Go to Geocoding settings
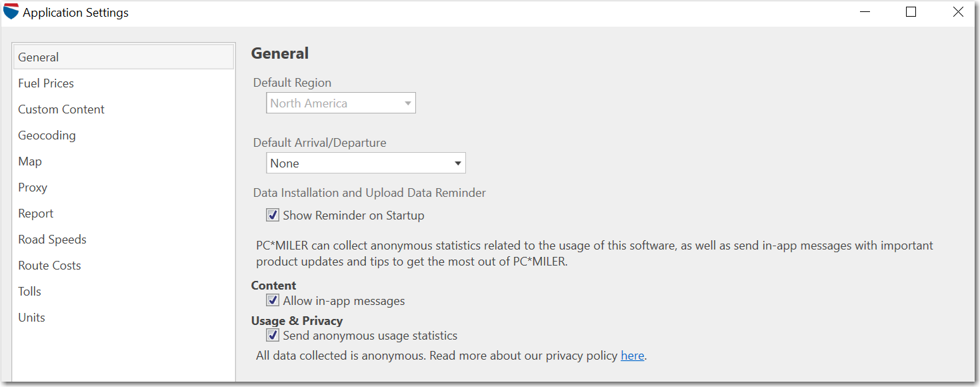980x387 pixels. [x=47, y=135]
